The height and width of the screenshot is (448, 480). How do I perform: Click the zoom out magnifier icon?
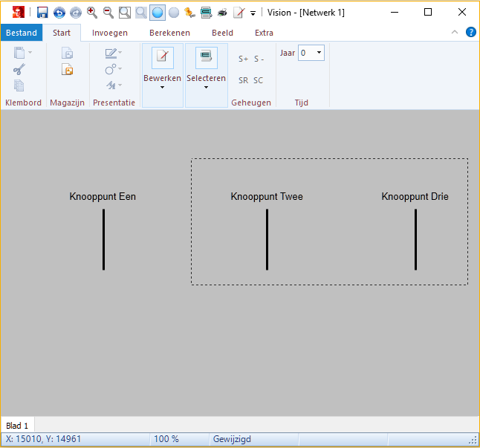click(x=108, y=12)
